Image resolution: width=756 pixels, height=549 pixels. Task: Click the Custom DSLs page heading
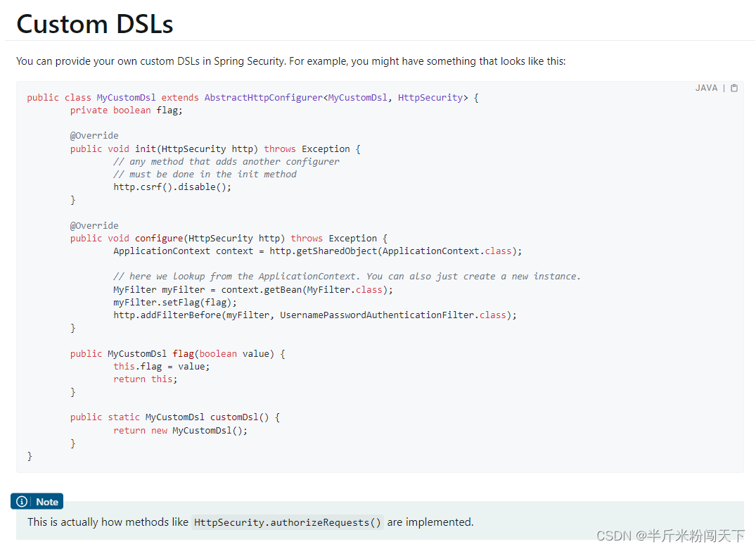[94, 24]
